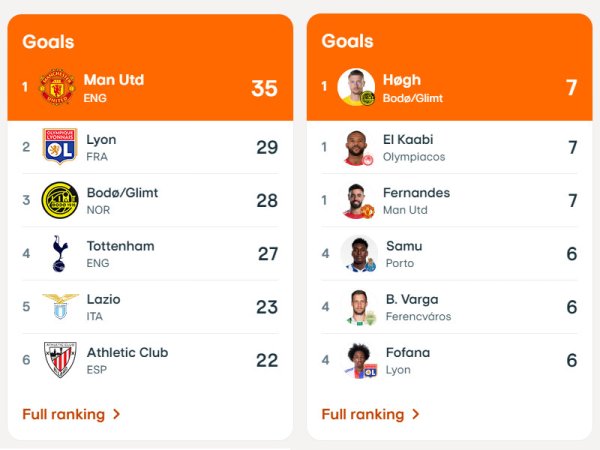Select the Lyon team row name

101,140
